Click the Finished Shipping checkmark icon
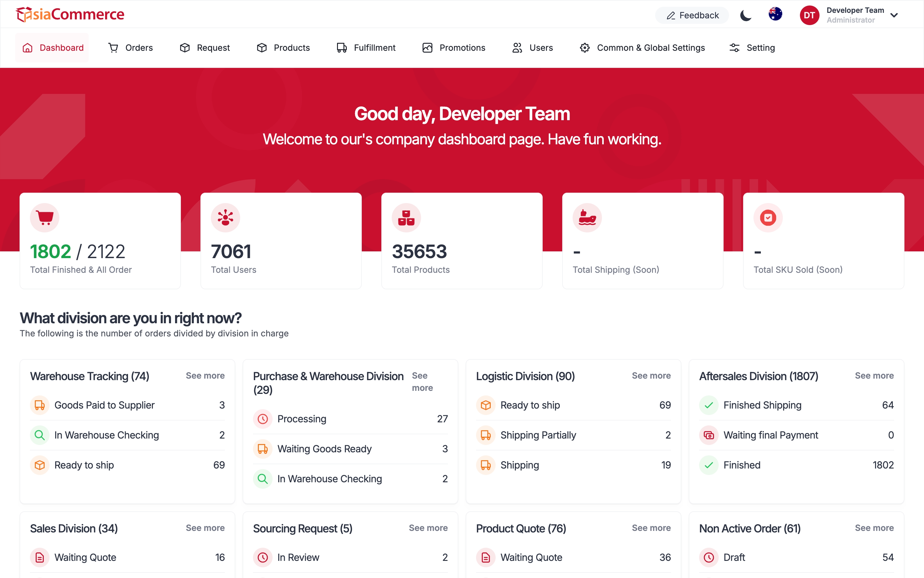This screenshot has height=578, width=924. (x=709, y=405)
